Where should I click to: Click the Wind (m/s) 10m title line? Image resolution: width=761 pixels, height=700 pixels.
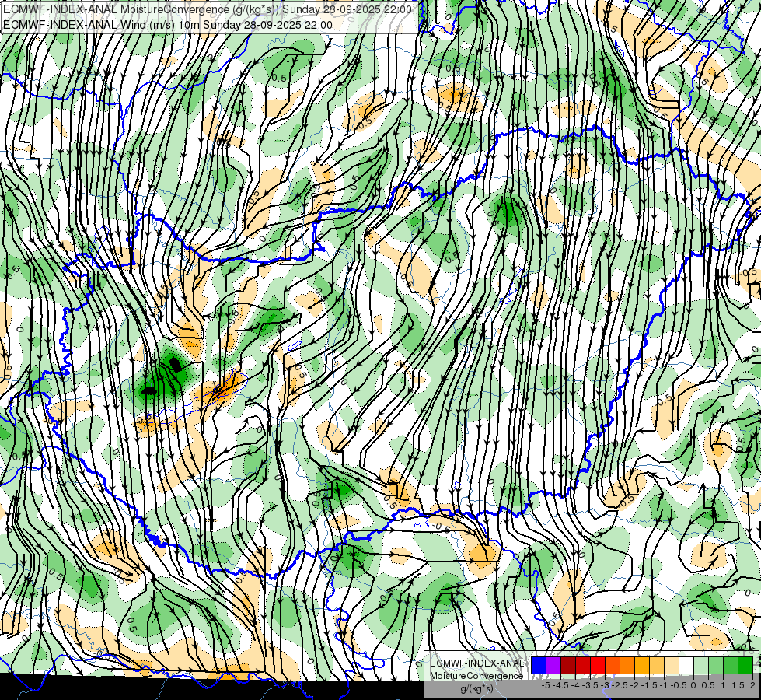[168, 25]
